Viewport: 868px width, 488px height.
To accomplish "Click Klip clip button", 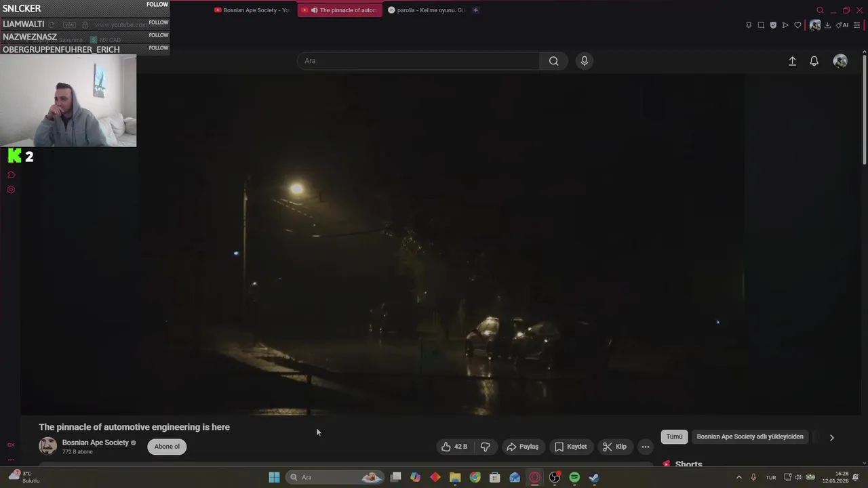I will 614,447.
